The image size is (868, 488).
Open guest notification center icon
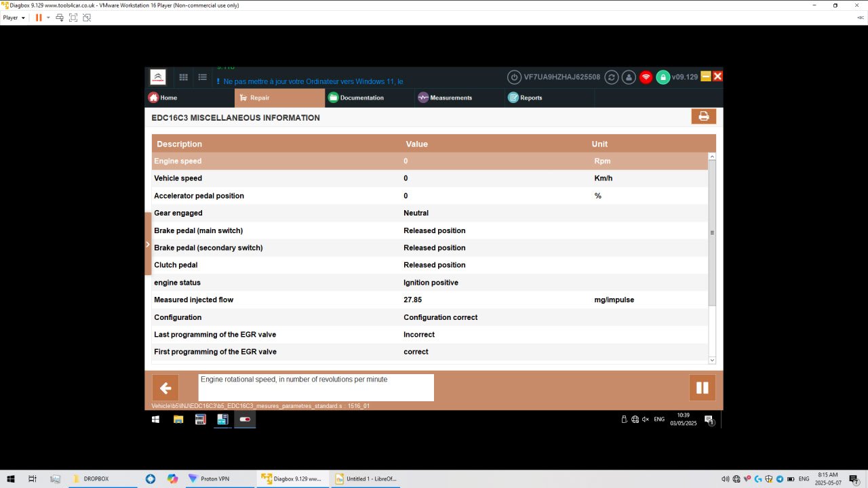[x=709, y=420]
